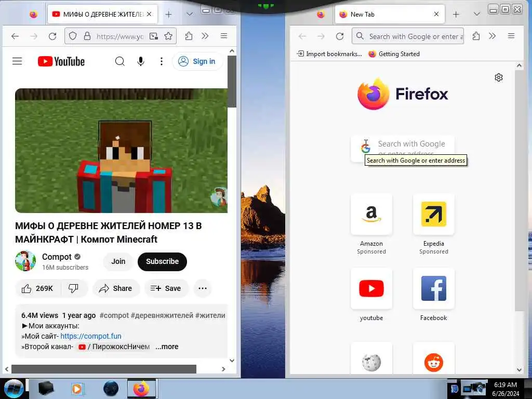Subscribe to Compot channel
The image size is (532, 399).
(x=162, y=262)
